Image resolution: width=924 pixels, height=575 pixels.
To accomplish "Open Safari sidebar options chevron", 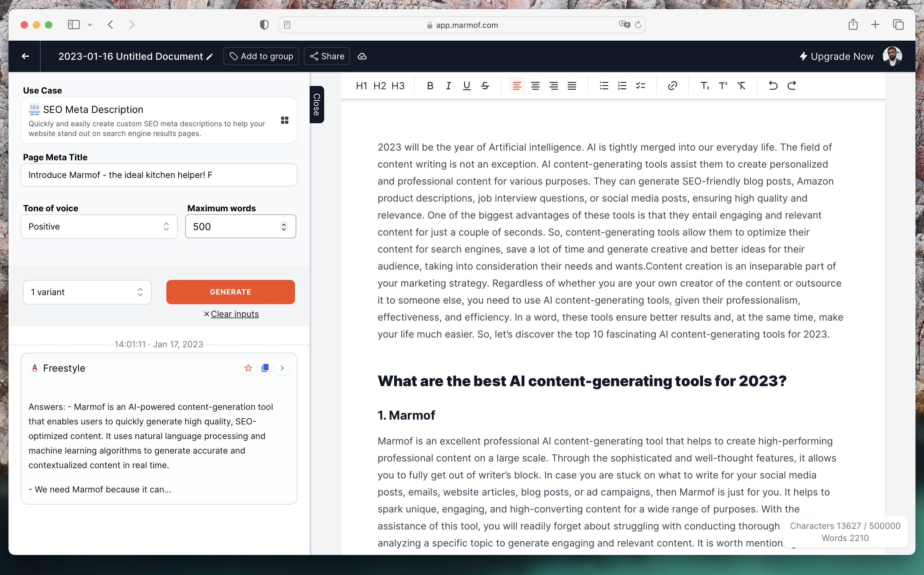I will pyautogui.click(x=90, y=25).
